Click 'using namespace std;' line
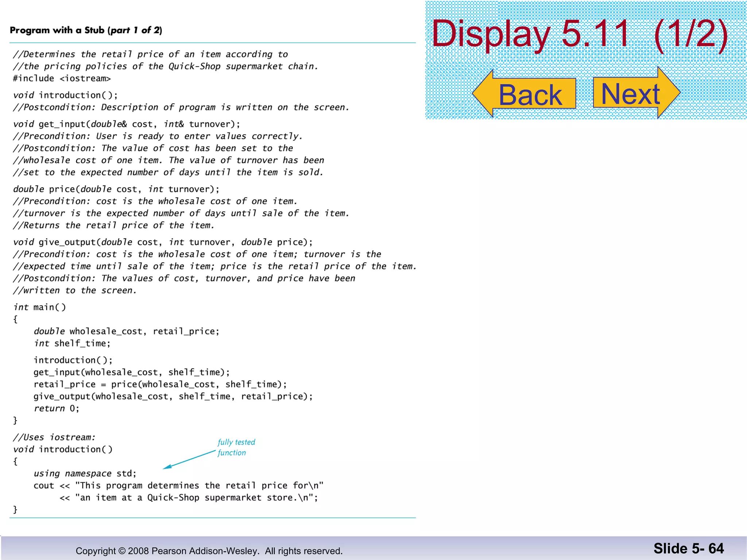 point(85,474)
